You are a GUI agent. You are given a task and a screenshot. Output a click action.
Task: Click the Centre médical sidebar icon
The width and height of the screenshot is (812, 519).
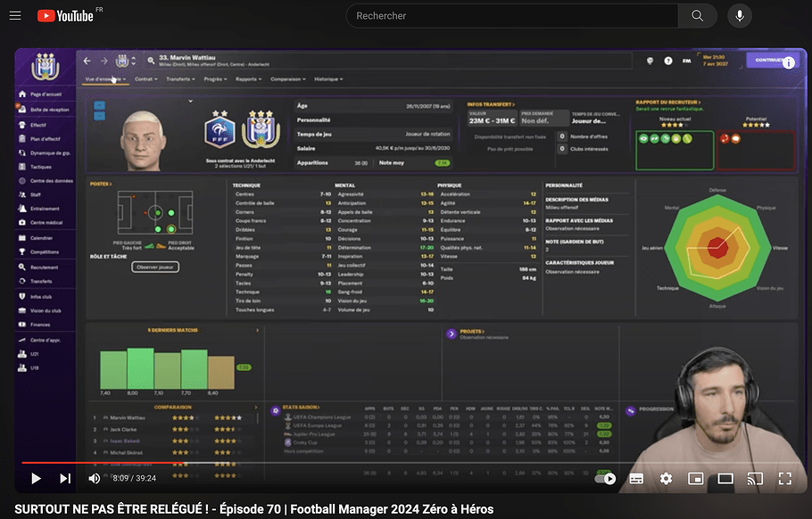point(22,223)
